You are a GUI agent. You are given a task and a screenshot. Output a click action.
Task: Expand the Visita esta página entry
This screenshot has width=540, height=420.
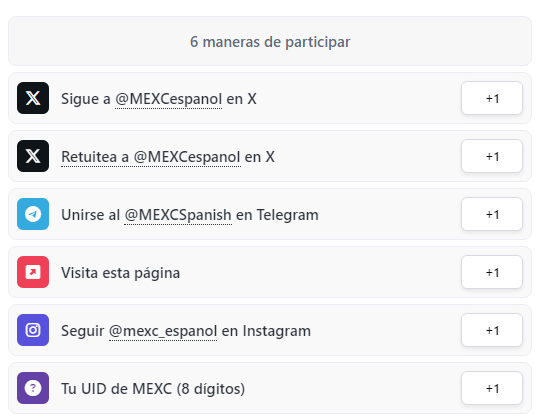[270, 272]
